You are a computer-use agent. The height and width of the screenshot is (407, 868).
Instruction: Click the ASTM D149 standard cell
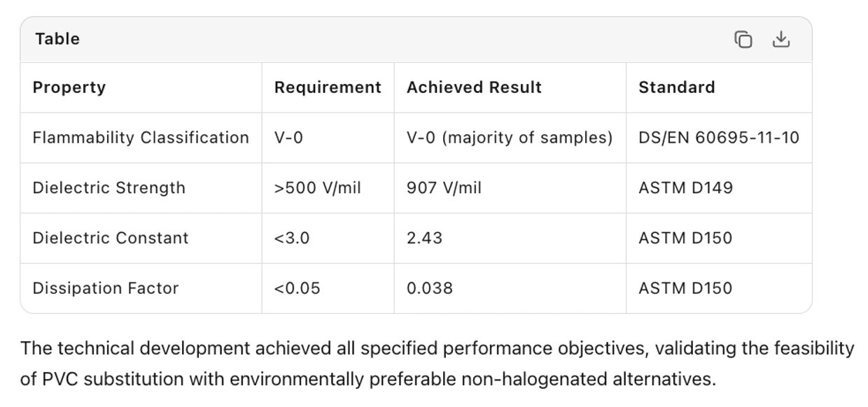click(685, 188)
